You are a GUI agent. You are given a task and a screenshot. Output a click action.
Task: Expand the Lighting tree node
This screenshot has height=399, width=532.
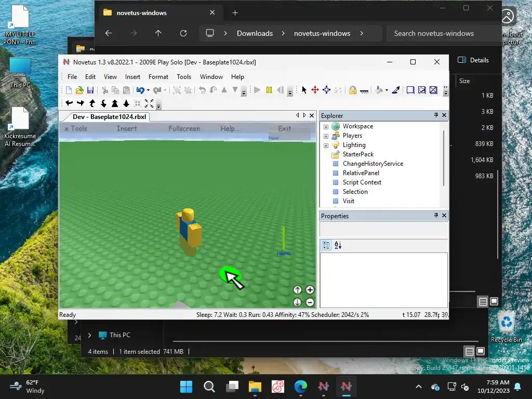click(x=326, y=145)
